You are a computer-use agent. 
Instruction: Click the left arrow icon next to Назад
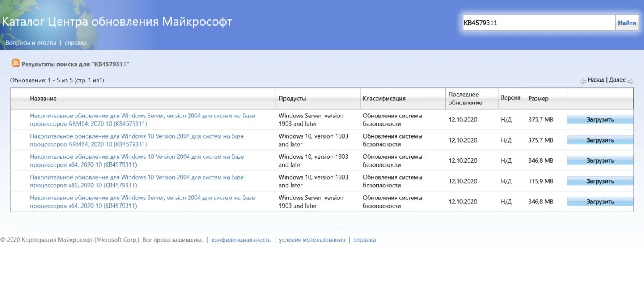(583, 81)
